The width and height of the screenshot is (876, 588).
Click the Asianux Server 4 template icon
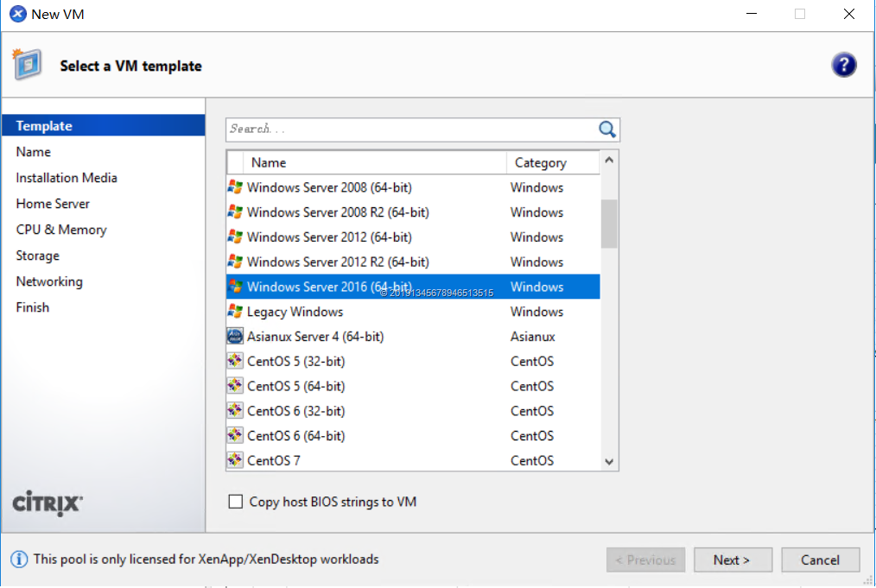point(235,337)
